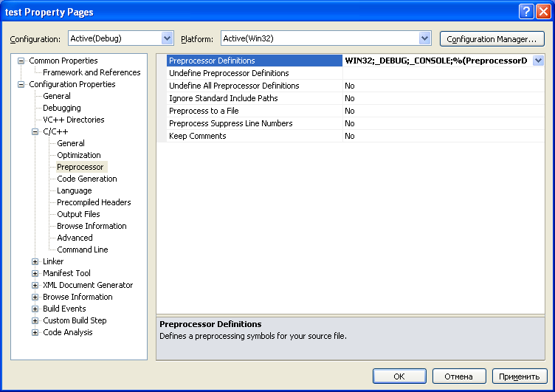
Task: Select the Code Analysis label
Action: pyautogui.click(x=68, y=332)
